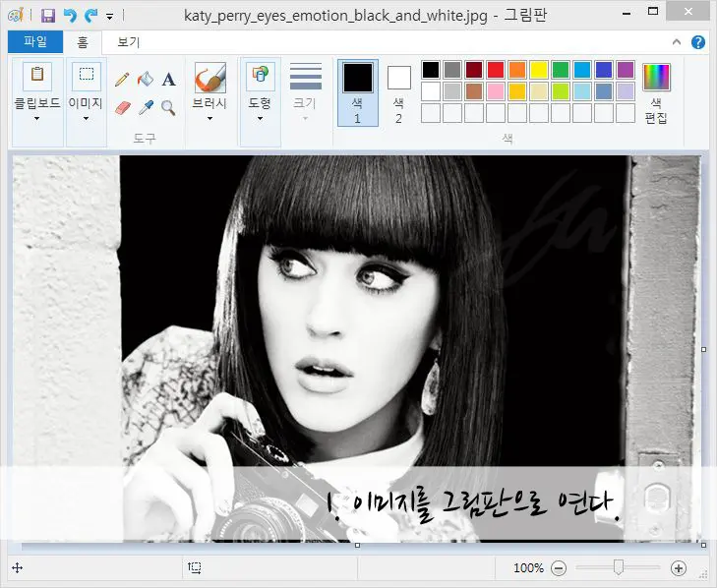
Task: Click the Undo arrow in quick access toolbar
Action: click(69, 16)
